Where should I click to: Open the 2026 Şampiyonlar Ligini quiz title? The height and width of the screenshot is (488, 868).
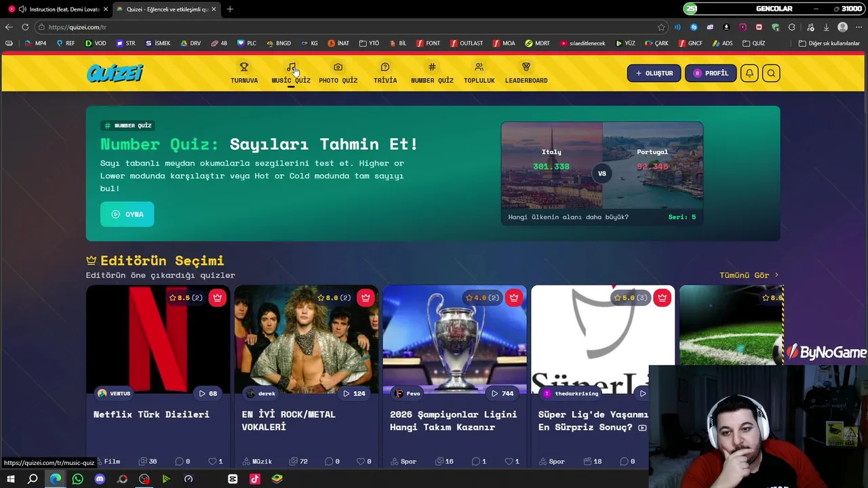coord(453,420)
